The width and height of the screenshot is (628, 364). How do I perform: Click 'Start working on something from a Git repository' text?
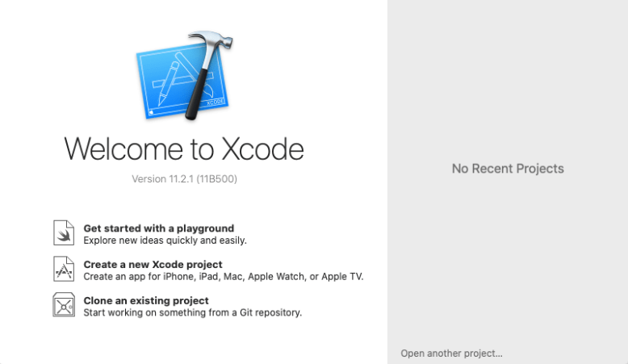coord(193,312)
